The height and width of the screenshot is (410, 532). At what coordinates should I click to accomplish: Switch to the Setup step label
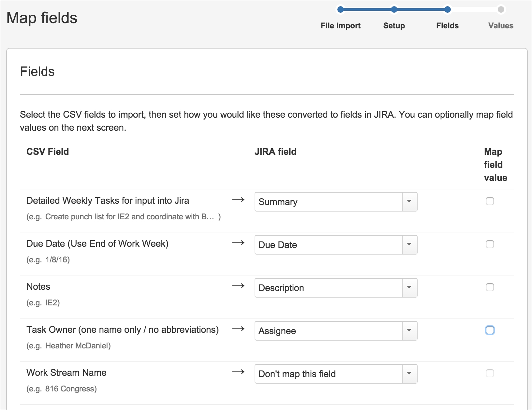394,26
